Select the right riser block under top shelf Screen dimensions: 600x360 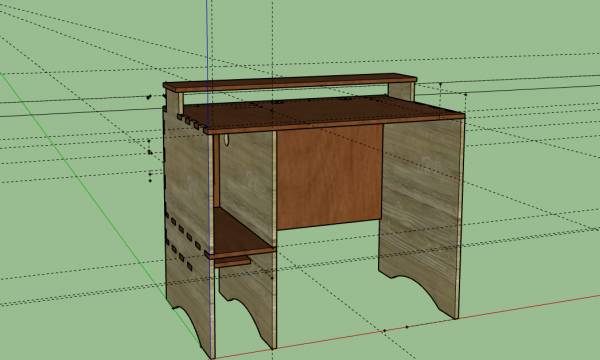coord(401,91)
